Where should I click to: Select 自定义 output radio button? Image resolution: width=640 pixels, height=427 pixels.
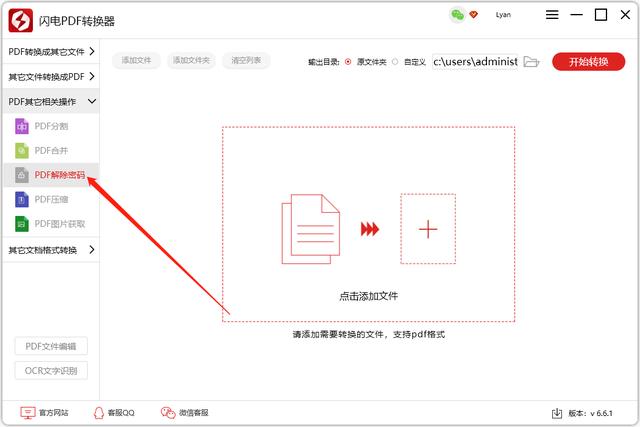point(395,62)
